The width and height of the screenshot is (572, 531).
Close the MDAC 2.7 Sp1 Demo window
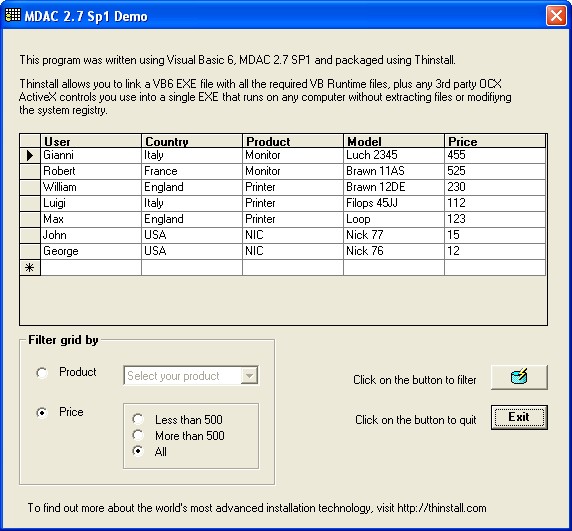click(556, 16)
